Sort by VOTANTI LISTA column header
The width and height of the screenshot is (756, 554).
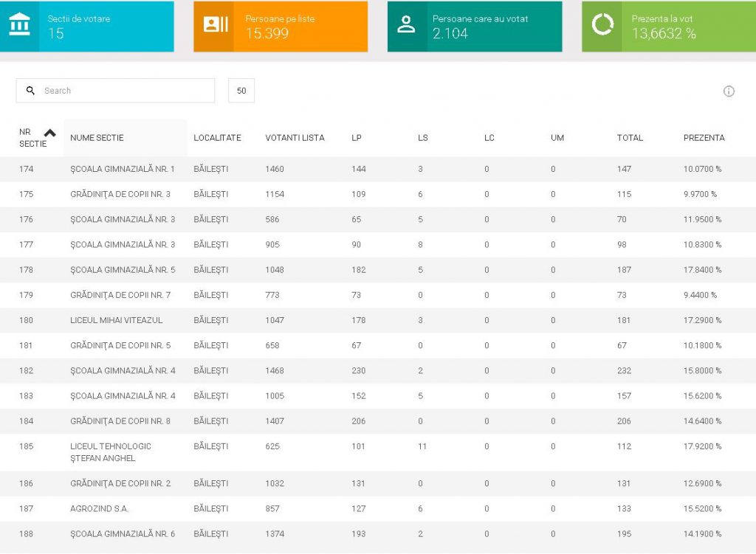click(295, 138)
